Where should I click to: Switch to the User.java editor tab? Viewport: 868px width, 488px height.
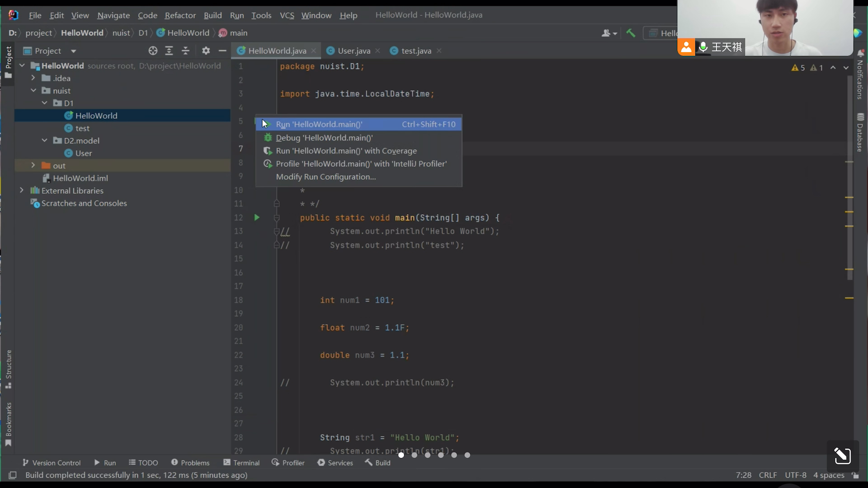click(354, 51)
